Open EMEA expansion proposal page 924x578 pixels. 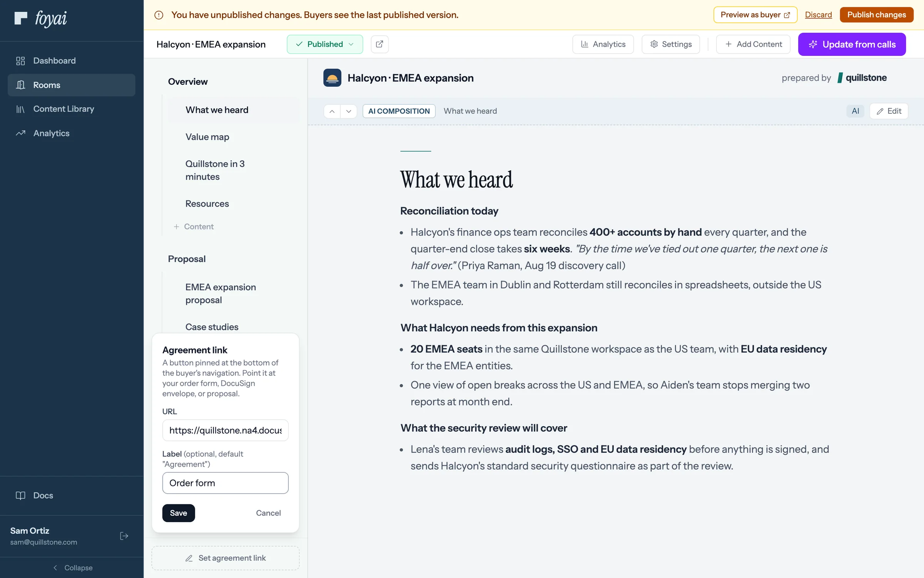pos(234,293)
